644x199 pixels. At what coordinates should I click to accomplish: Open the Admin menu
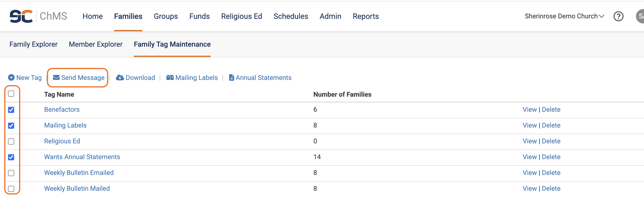(x=330, y=16)
